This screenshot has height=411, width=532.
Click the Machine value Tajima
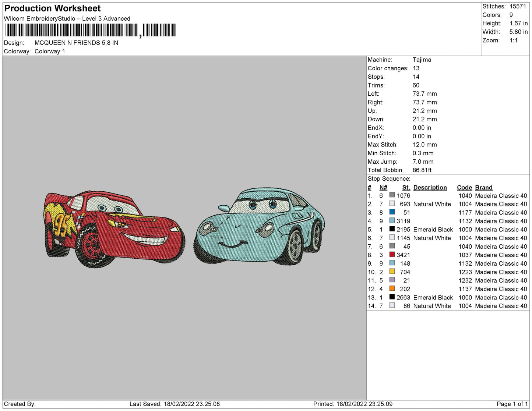[422, 60]
